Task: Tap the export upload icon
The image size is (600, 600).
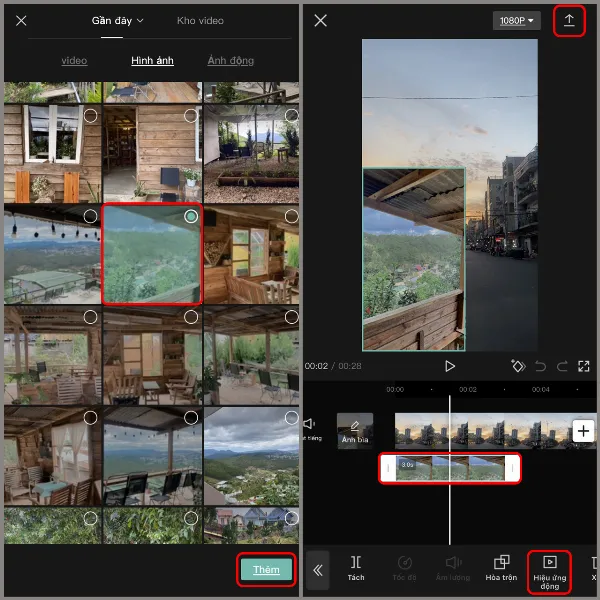Action: (x=569, y=21)
